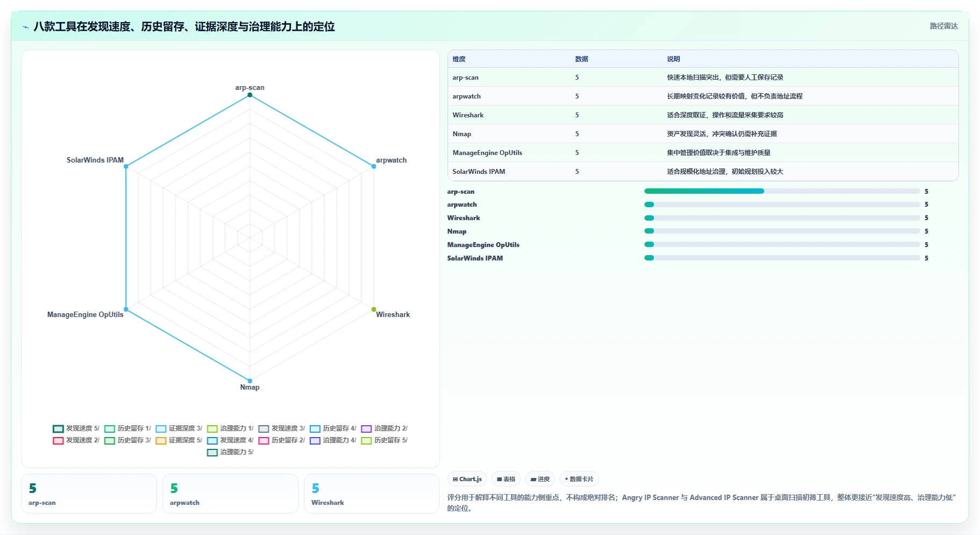Click description 快速本地扫描突出，但需要人工保存记录
Image resolution: width=980 pixels, height=535 pixels.
[x=725, y=78]
